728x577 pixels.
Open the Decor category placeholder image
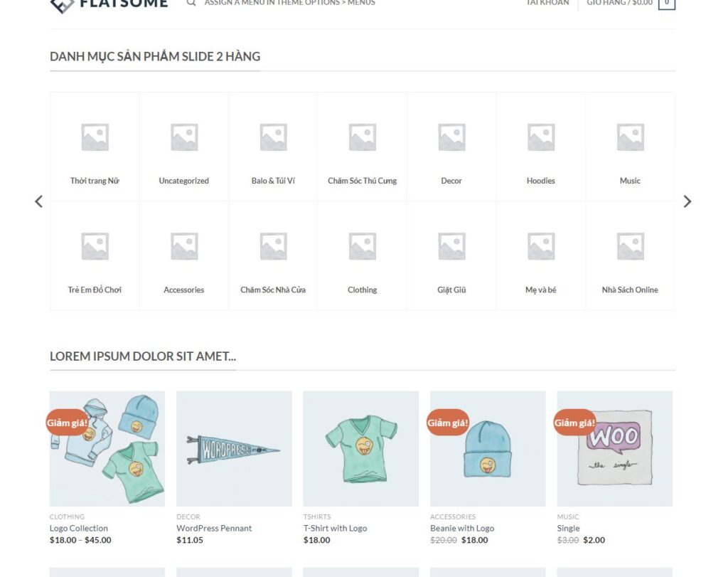(x=451, y=137)
